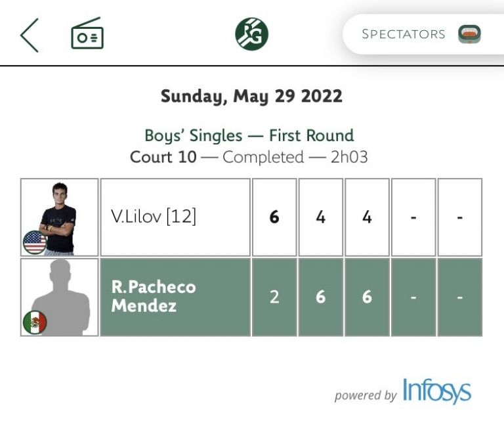Click the Mexico flag badge
The image size is (504, 436).
point(35,322)
